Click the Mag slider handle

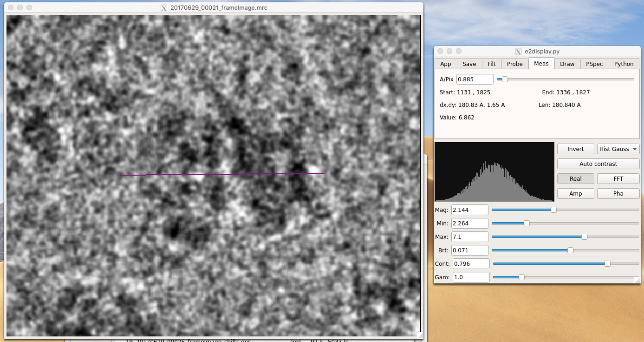point(553,210)
